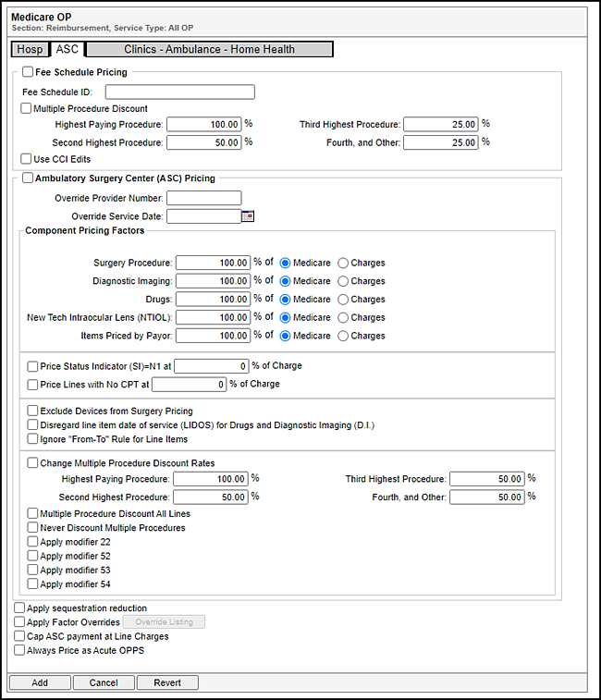This screenshot has width=601, height=700.
Task: Enable Cap ASC payment at Line Charges
Action: [x=19, y=636]
